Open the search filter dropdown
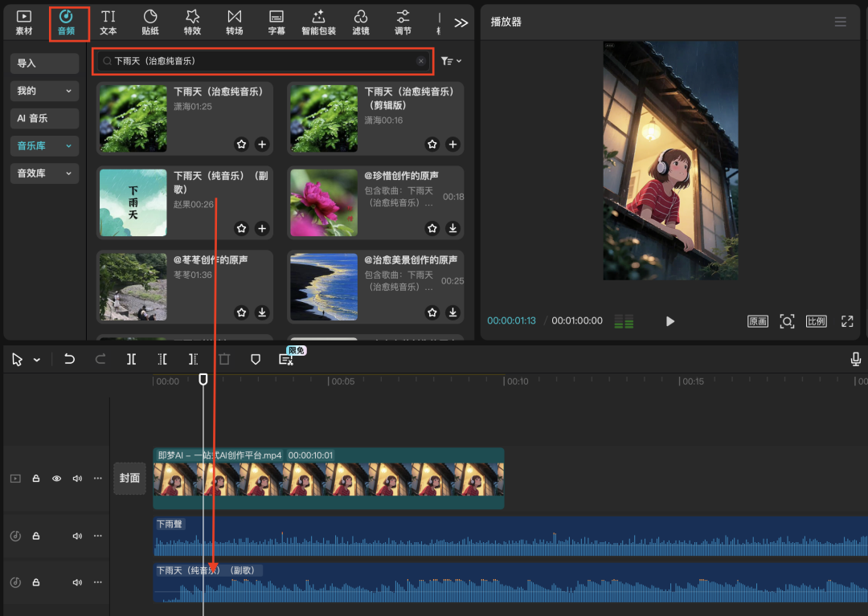868x616 pixels. coord(451,61)
